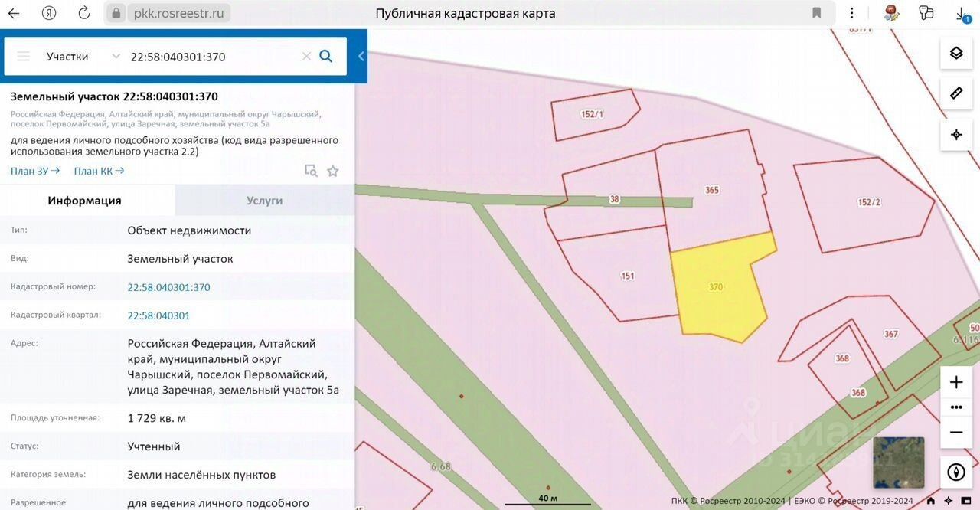Click the lock icon beside pkk.rosreestr.ru
The width and height of the screenshot is (980, 510).
click(x=116, y=13)
